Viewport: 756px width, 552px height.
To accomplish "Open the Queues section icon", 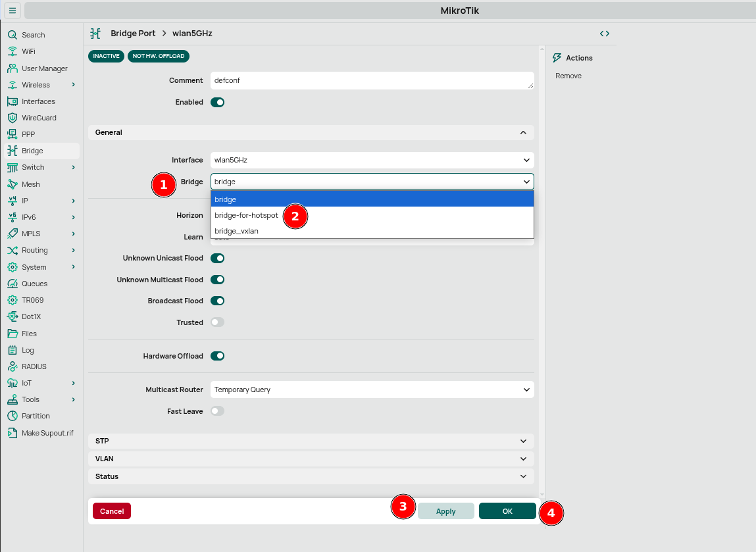I will point(13,283).
